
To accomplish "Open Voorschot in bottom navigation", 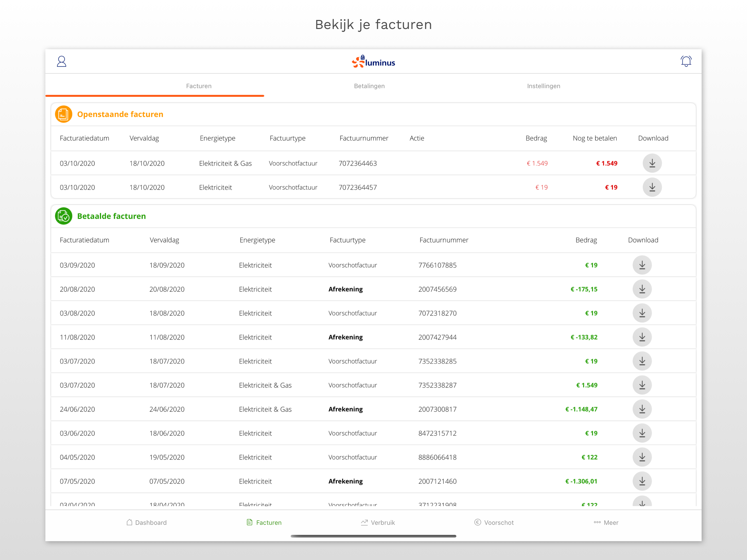I will [x=494, y=523].
